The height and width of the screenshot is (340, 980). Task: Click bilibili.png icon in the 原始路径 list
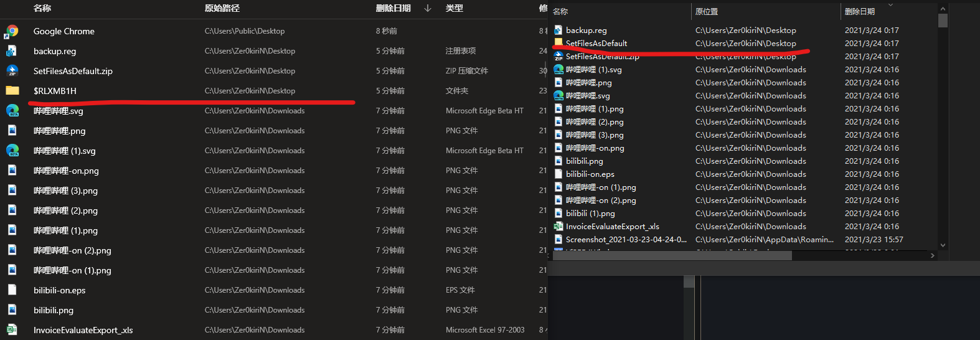[x=12, y=310]
